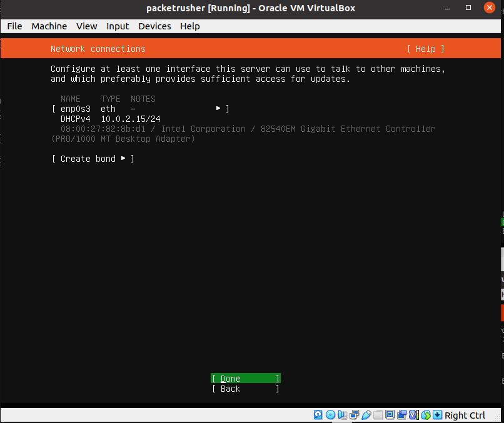Click the keyboard capture arrow icon
This screenshot has width=504, height=423.
[437, 415]
